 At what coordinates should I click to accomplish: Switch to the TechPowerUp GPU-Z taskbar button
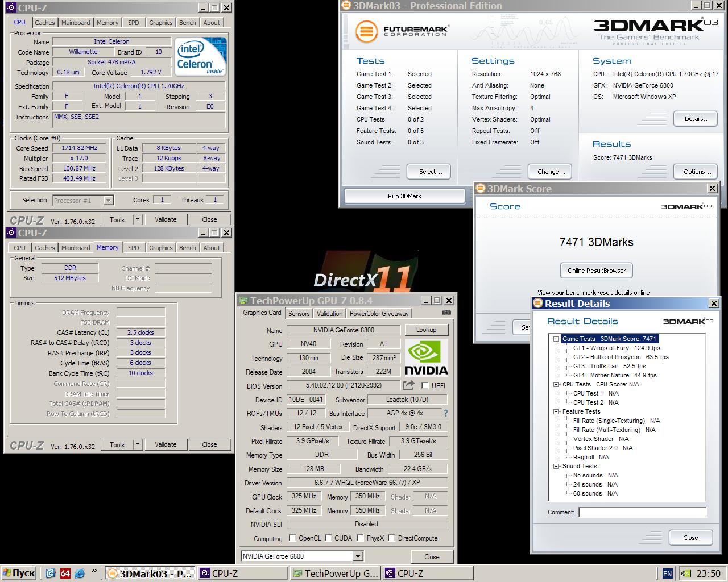pyautogui.click(x=335, y=573)
